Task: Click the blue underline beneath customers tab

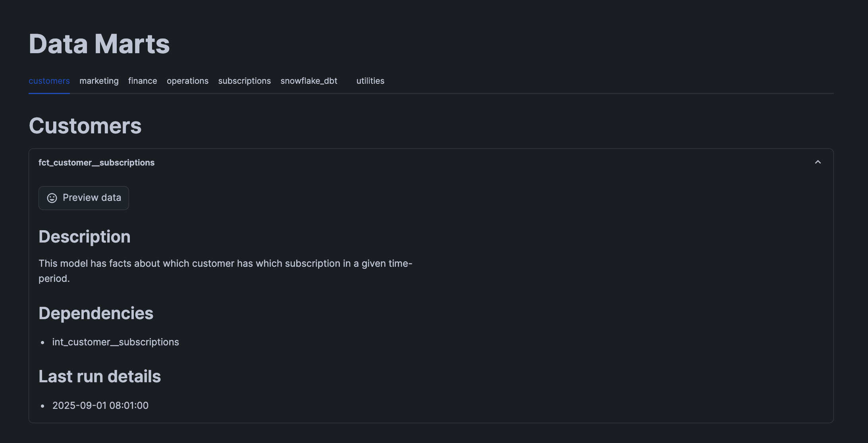Action: pos(49,93)
